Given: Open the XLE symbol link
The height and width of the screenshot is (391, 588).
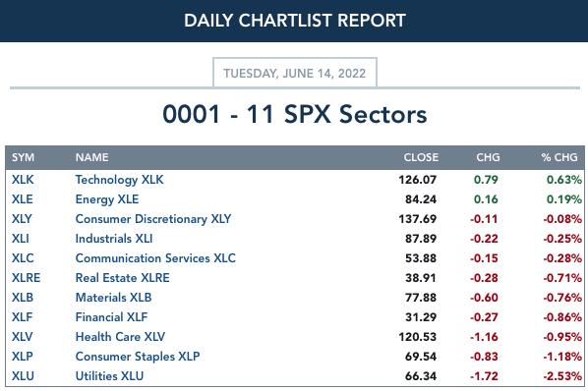Looking at the screenshot, I should pyautogui.click(x=23, y=199).
